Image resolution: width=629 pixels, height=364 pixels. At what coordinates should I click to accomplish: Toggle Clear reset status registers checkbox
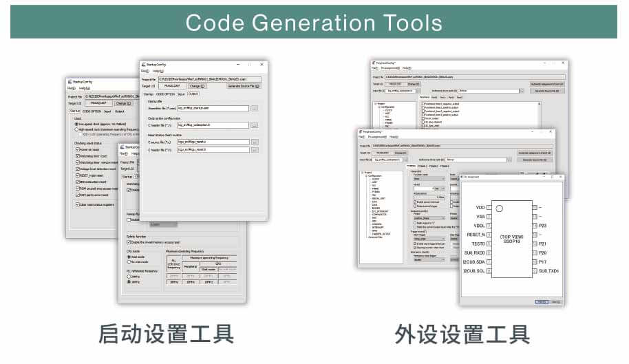tap(76, 204)
